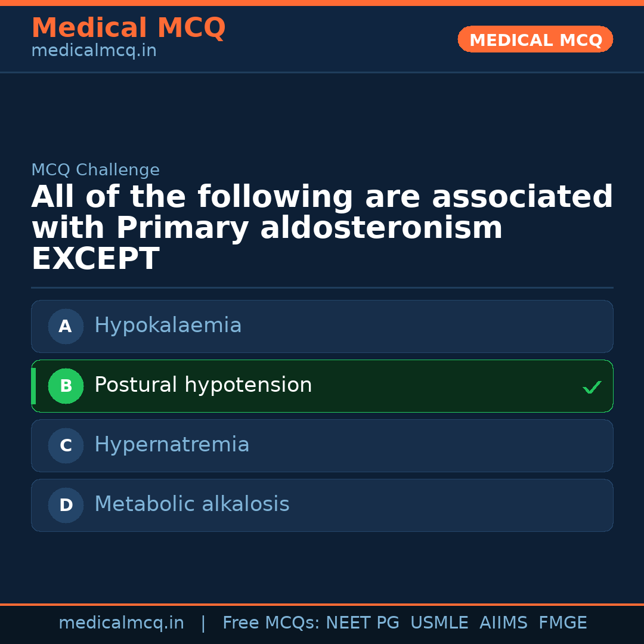The image size is (644, 644).
Task: Open medicalmcq.in link below the header title
Action: (x=94, y=51)
